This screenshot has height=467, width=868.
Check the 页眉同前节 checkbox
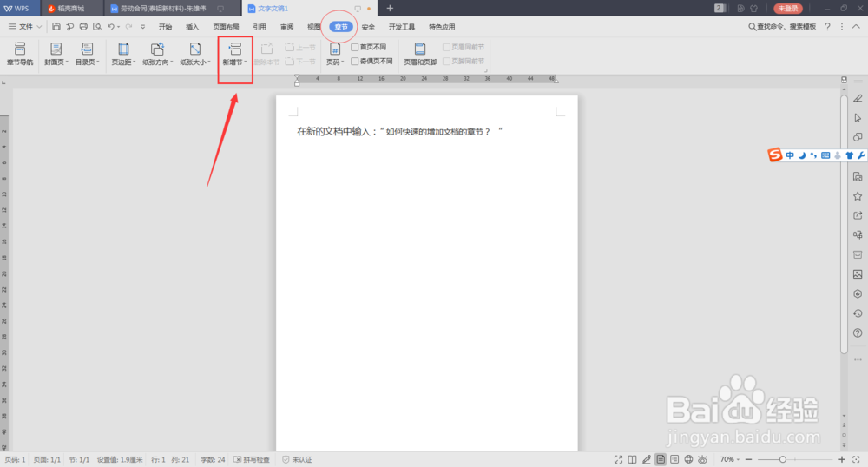pyautogui.click(x=446, y=48)
